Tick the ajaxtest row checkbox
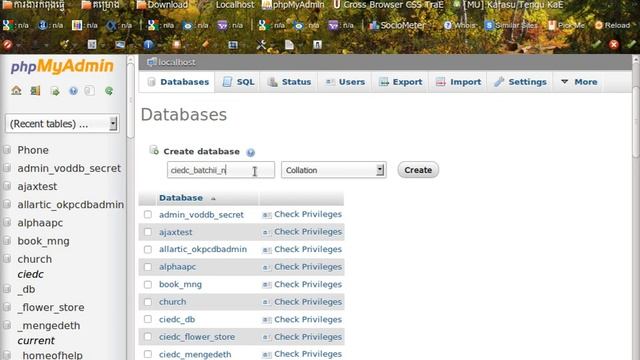 [148, 232]
